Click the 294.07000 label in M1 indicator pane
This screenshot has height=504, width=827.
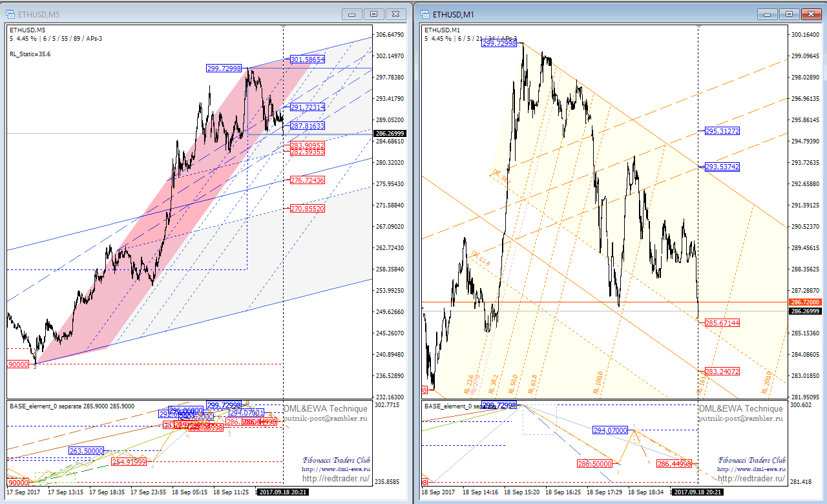click(610, 430)
